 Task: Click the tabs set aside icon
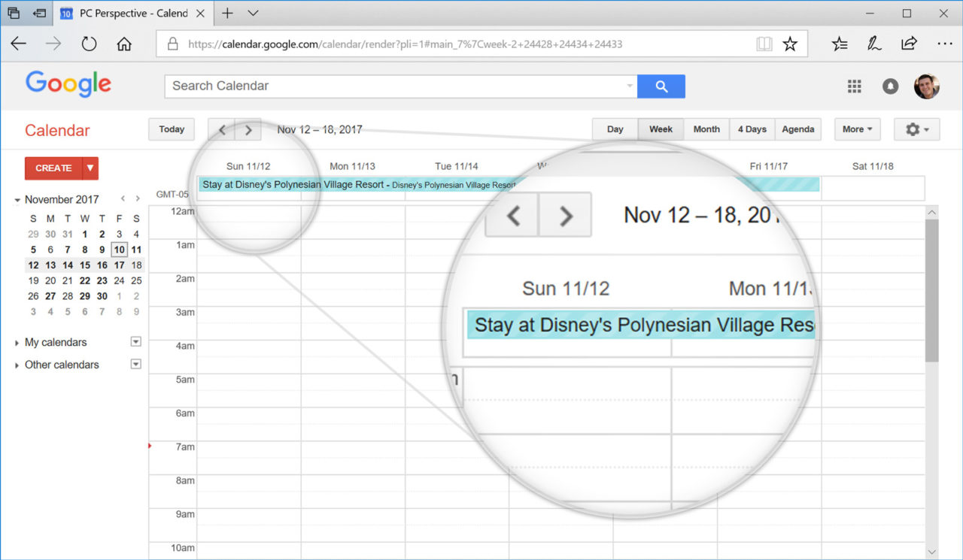click(x=14, y=13)
